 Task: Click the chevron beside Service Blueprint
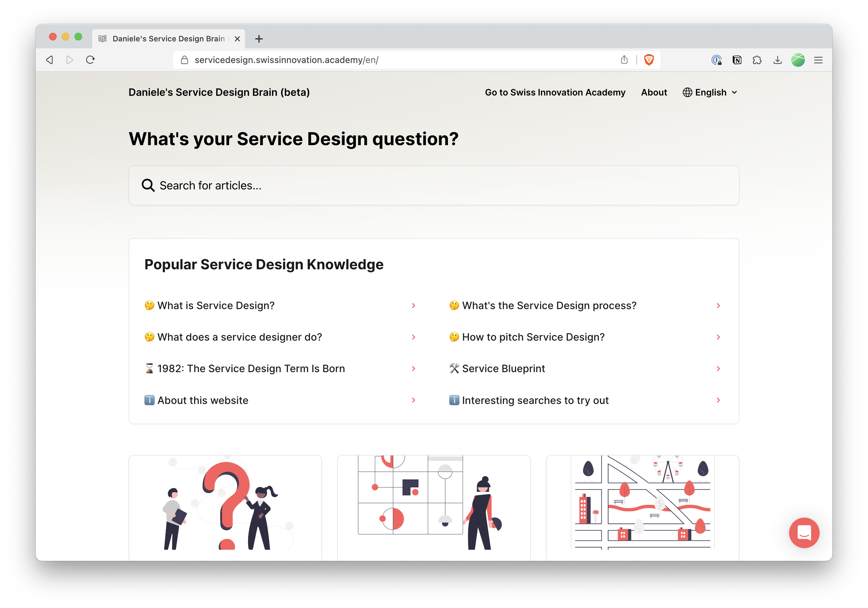(x=718, y=368)
